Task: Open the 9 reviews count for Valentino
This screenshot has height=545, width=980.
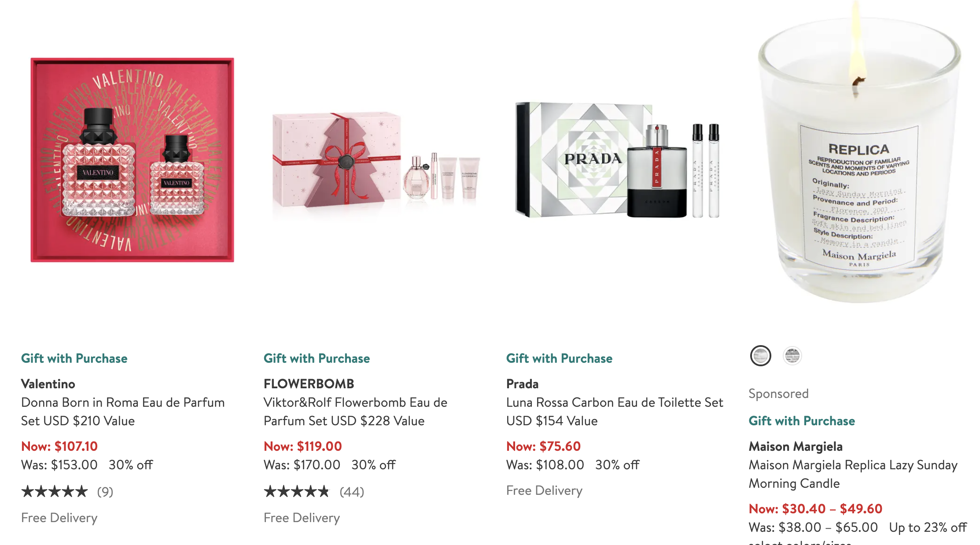Action: (105, 492)
